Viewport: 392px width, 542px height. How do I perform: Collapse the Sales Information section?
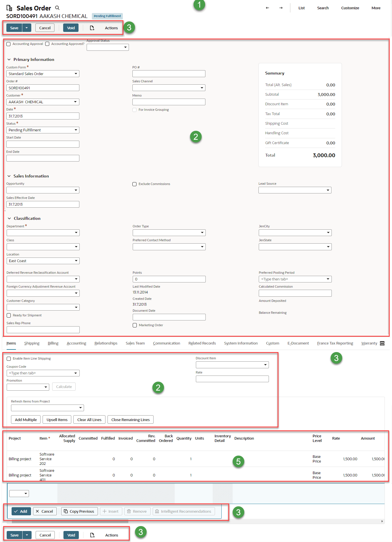point(9,176)
